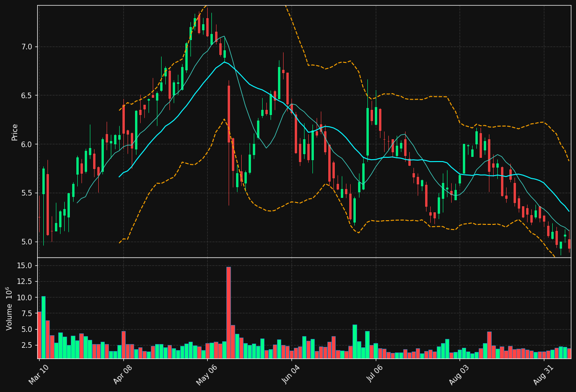The height and width of the screenshot is (392, 576).
Task: Click the Jun 04 date label
Action: [291, 374]
